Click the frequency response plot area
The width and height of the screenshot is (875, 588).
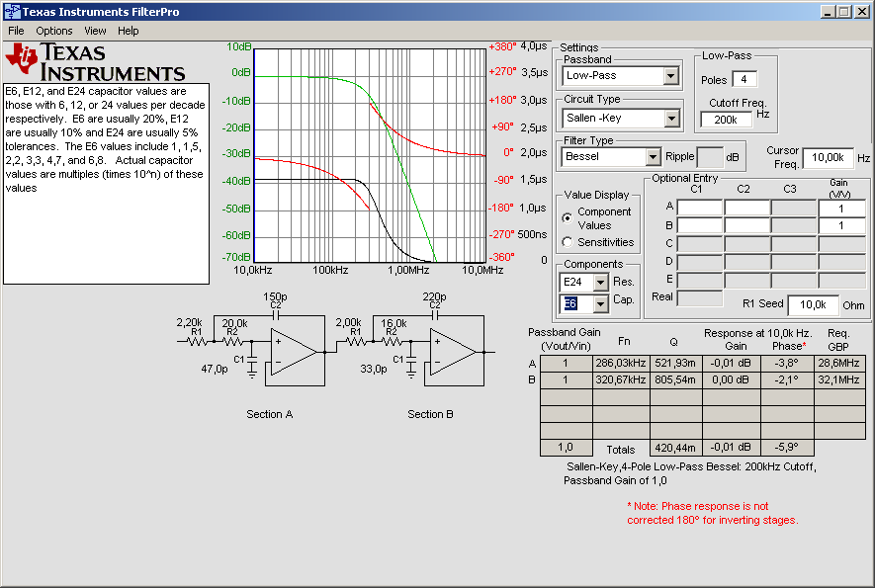point(370,156)
